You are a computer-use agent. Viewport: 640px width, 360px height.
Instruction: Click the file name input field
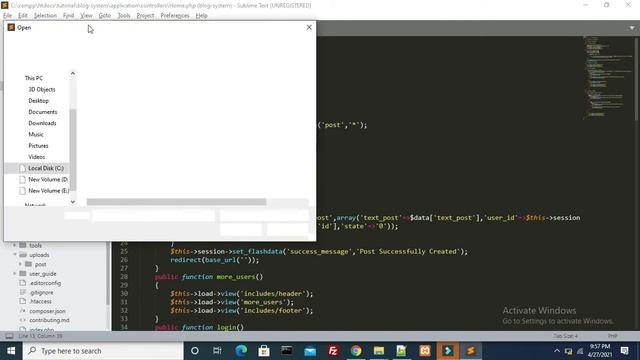[153, 216]
